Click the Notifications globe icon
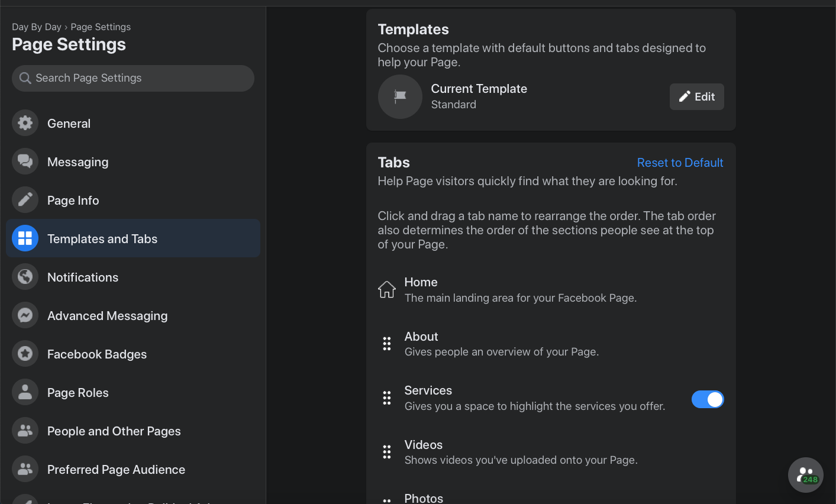The width and height of the screenshot is (836, 504). [25, 277]
